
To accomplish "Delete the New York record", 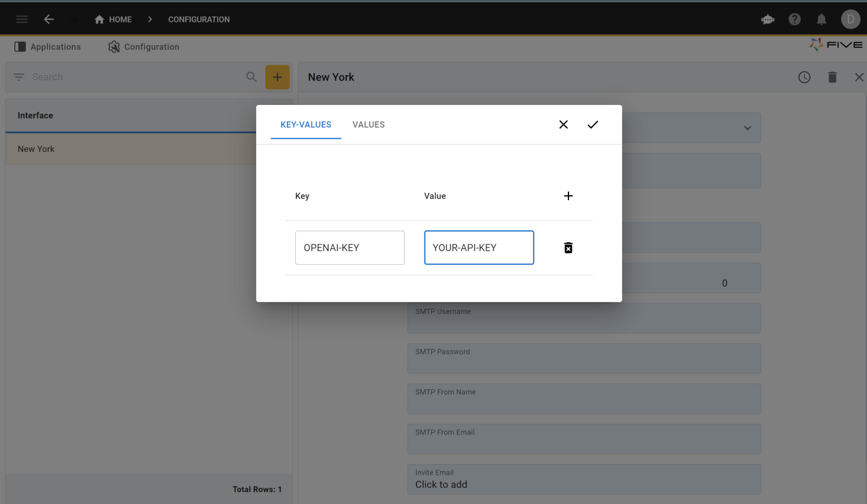I will pos(833,77).
